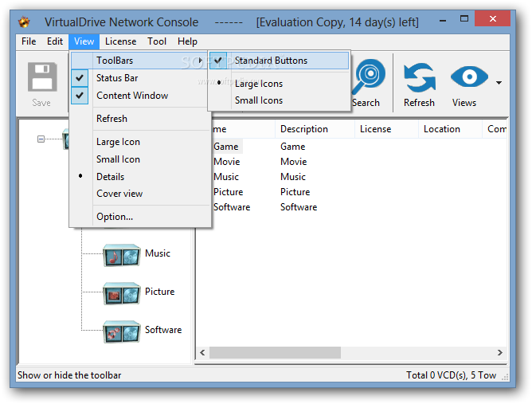Screen dimensions: 532x404
Task: Open the Help menu
Action: (187, 41)
